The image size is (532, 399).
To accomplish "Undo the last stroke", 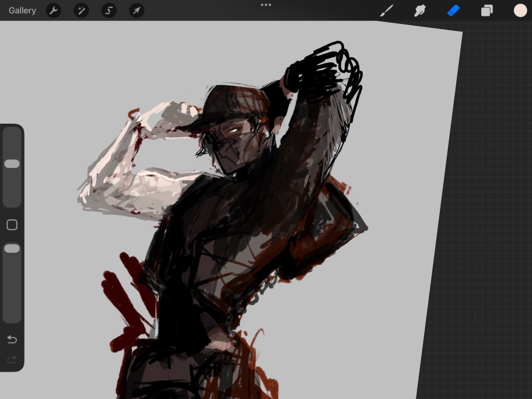I will point(12,339).
